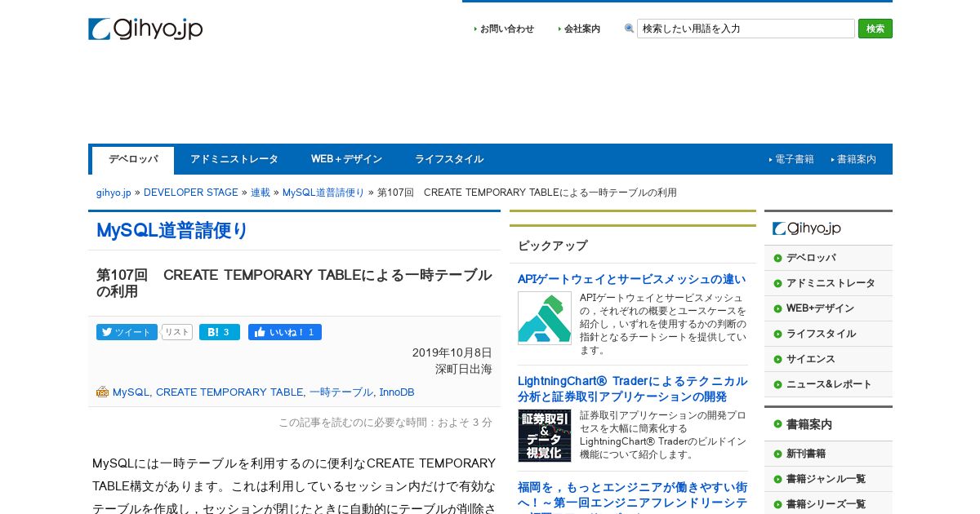980x514 pixels.
Task: Open sidebar デベロッパ link
Action: (x=811, y=258)
